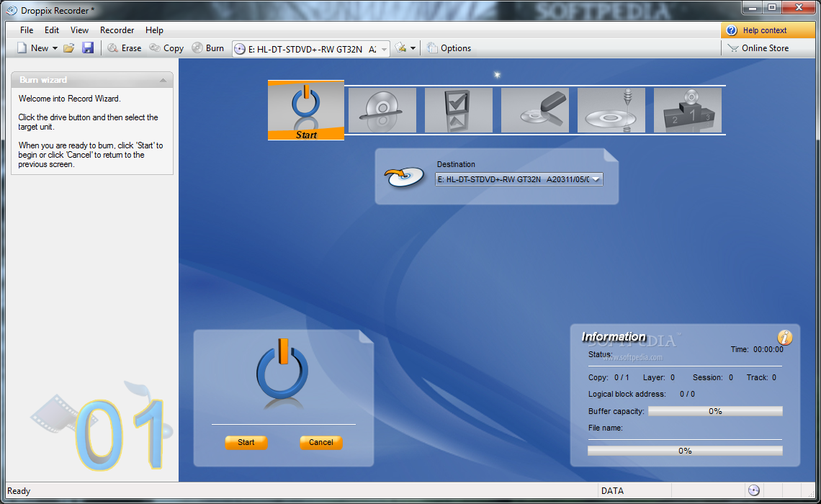The height and width of the screenshot is (504, 821).
Task: Click the Copy 0 / 1 counter text
Action: click(x=609, y=377)
